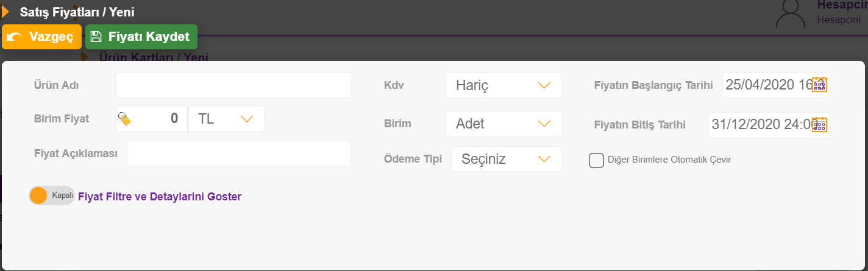Click Fiyat Filtre ve Detaylarini Goster link
The image size is (868, 271).
tap(160, 197)
